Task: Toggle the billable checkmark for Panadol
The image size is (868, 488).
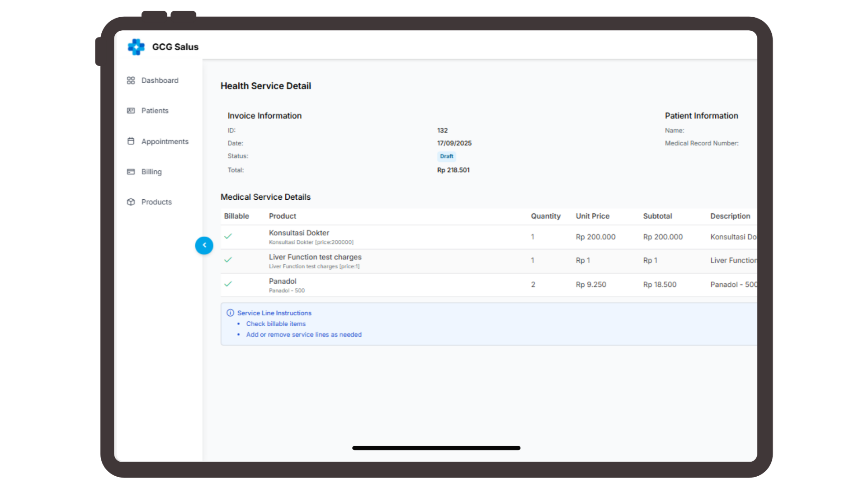Action: click(x=228, y=284)
